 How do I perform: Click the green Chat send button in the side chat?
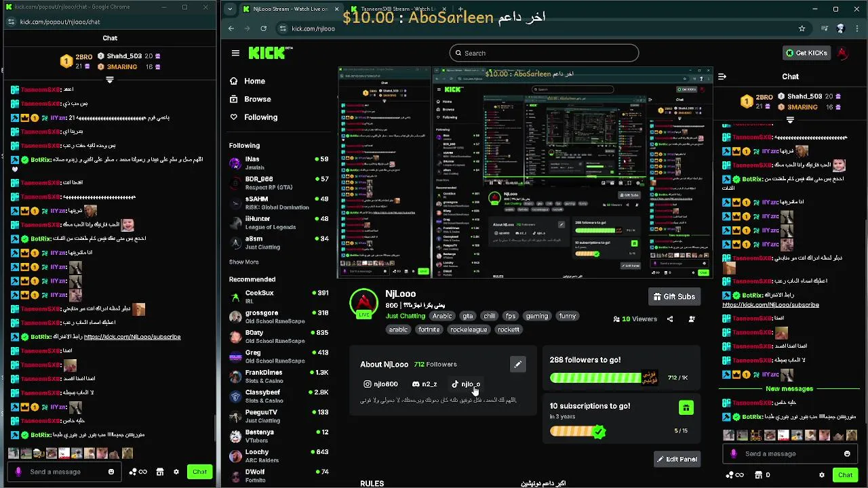[x=845, y=475]
